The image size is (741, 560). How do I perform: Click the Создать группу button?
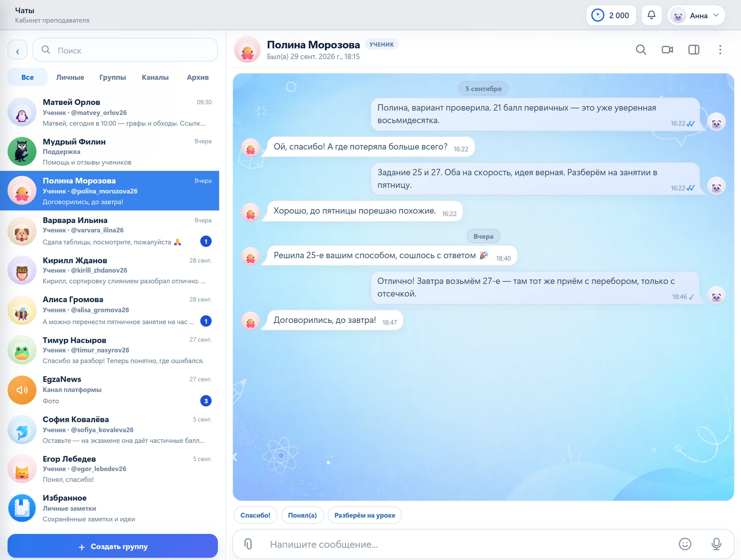point(113,546)
